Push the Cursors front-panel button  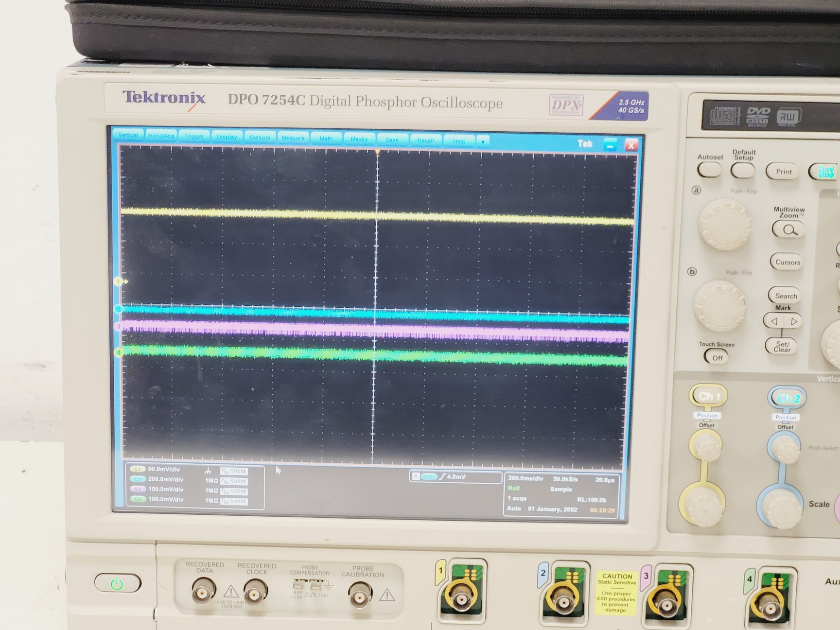coord(787,262)
